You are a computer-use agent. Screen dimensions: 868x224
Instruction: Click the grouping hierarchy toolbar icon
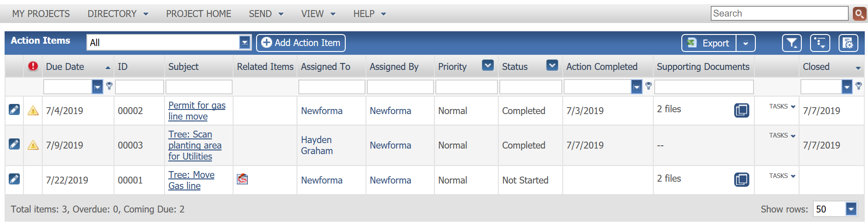820,43
